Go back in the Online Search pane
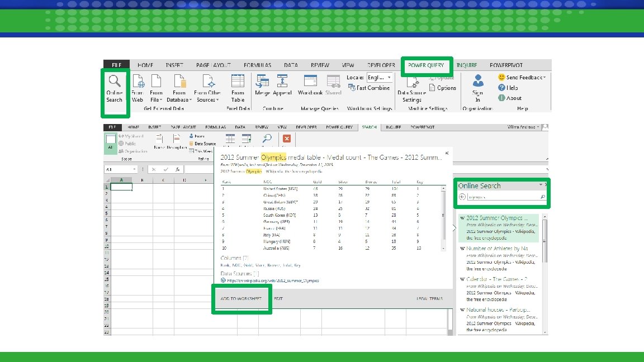 click(x=462, y=197)
